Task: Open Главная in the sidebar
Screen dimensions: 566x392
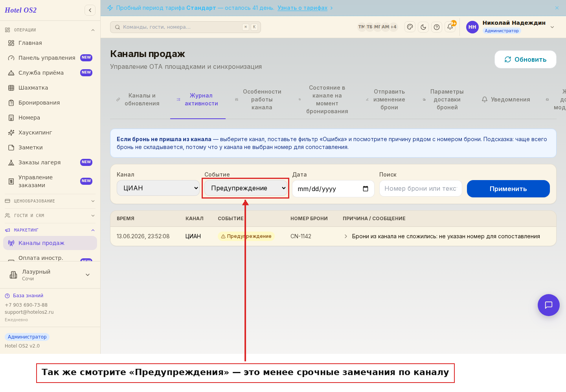Action: tap(50, 43)
